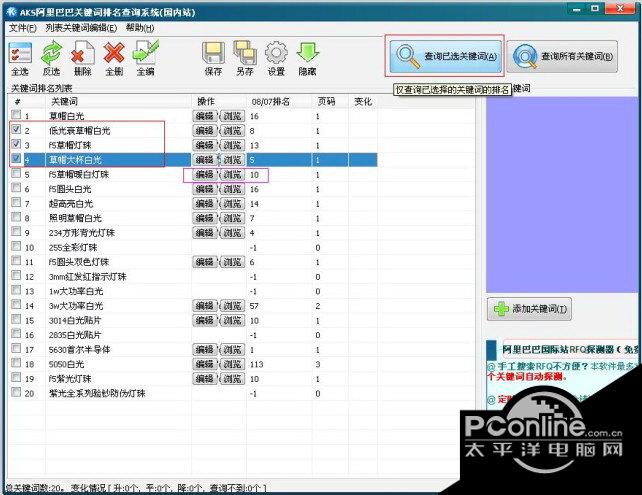Viewport: 642px width, 495px height.
Task: Check the box for row 20 紫光全系列
Action: pyautogui.click(x=16, y=392)
